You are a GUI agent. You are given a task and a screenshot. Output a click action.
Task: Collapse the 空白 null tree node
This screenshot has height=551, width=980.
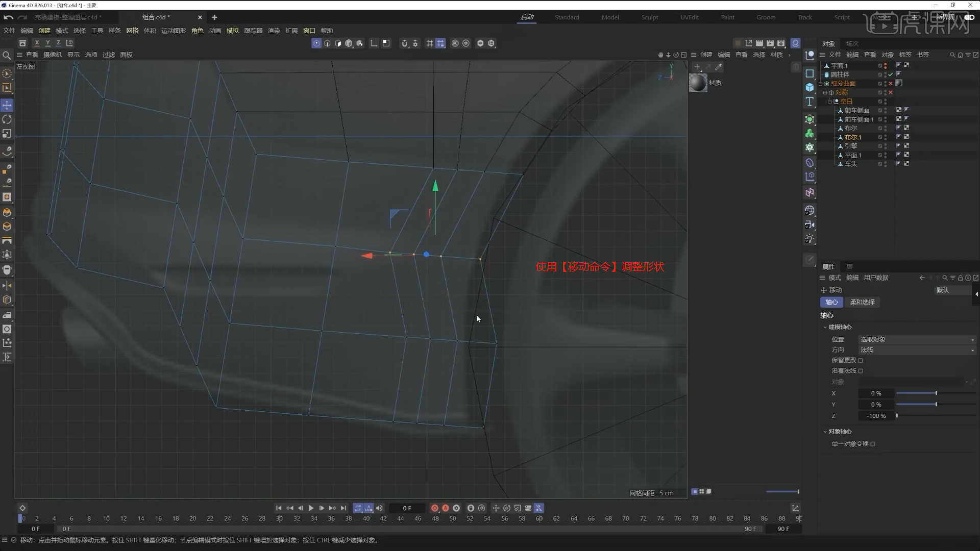pyautogui.click(x=829, y=102)
